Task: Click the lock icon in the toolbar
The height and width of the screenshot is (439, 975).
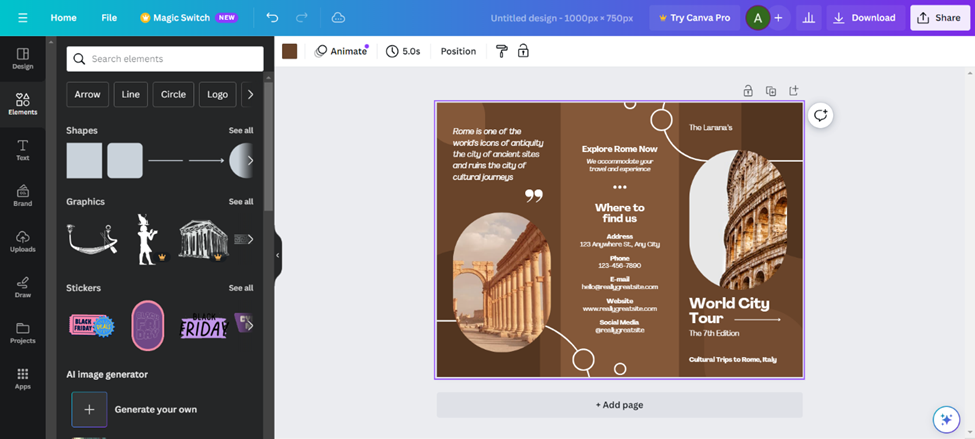Action: [x=524, y=51]
